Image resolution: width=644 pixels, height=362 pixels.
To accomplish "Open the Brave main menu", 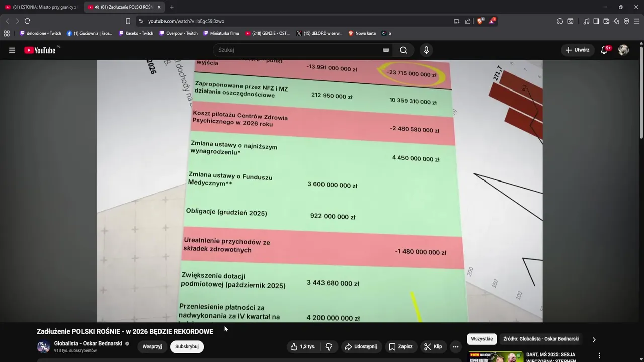I will [x=636, y=21].
